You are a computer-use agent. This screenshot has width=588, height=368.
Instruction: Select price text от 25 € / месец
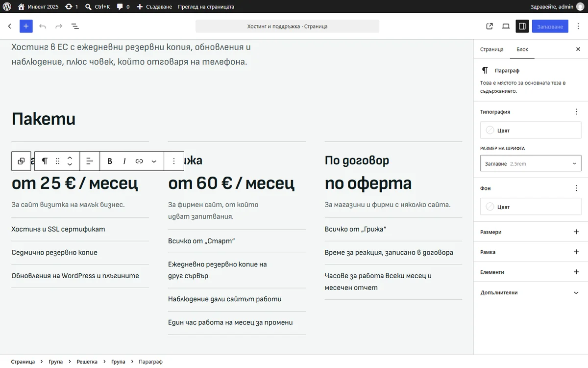tap(74, 183)
